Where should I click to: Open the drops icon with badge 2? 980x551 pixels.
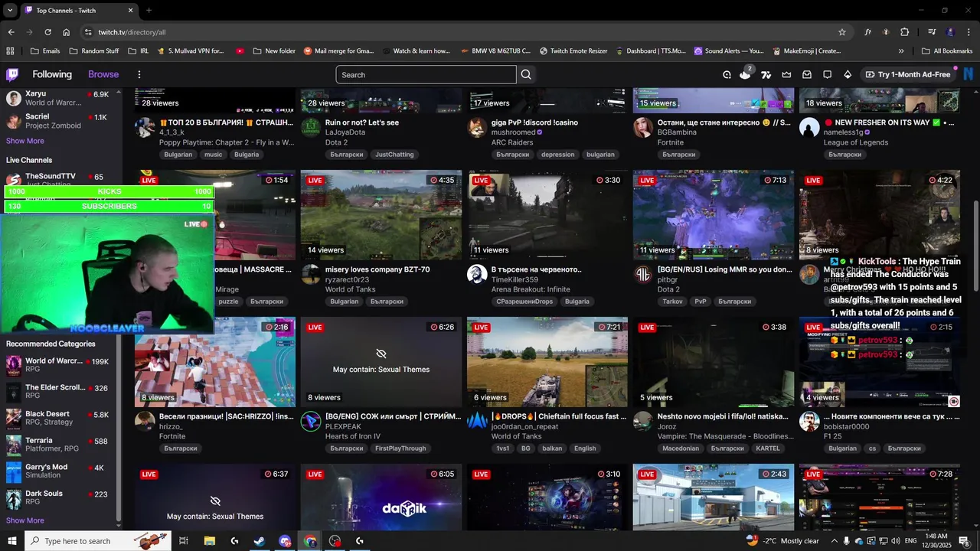[x=746, y=73]
